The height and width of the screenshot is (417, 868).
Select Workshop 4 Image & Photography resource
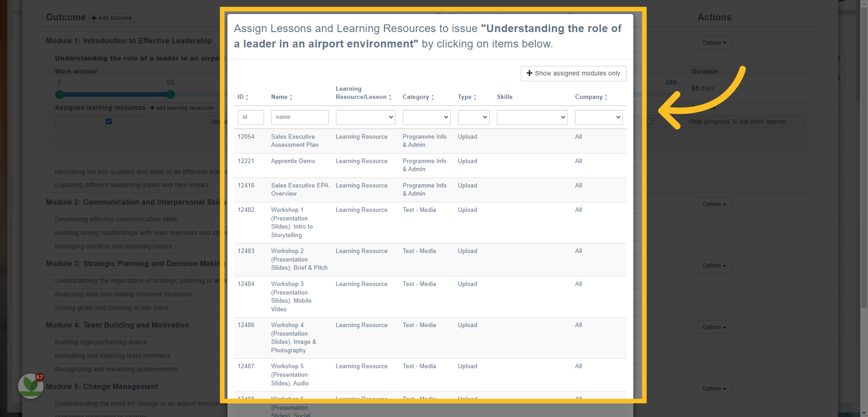430,338
